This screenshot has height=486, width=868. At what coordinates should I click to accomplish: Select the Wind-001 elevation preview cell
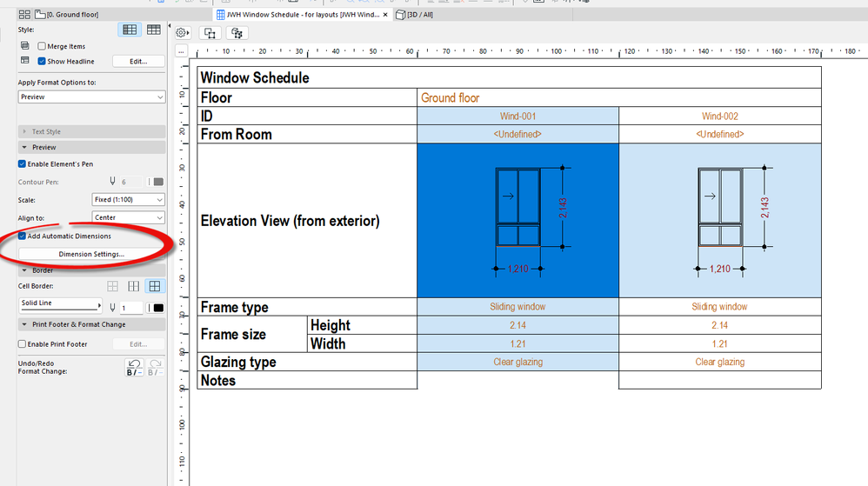tap(517, 220)
